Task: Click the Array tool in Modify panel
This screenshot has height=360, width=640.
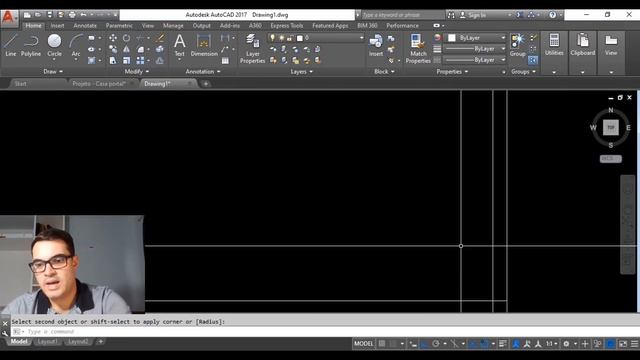Action: tap(140, 60)
